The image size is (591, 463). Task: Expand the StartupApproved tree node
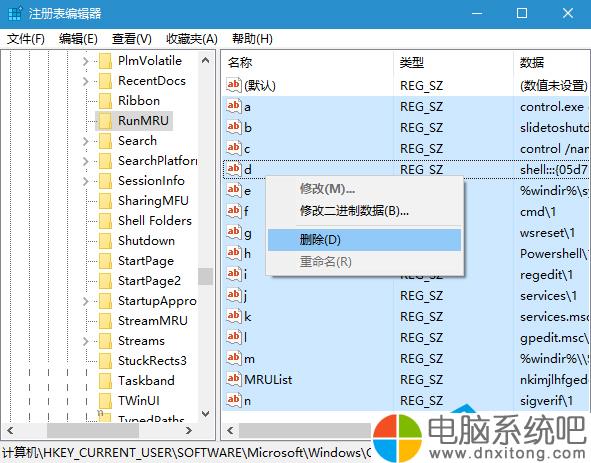(x=86, y=300)
